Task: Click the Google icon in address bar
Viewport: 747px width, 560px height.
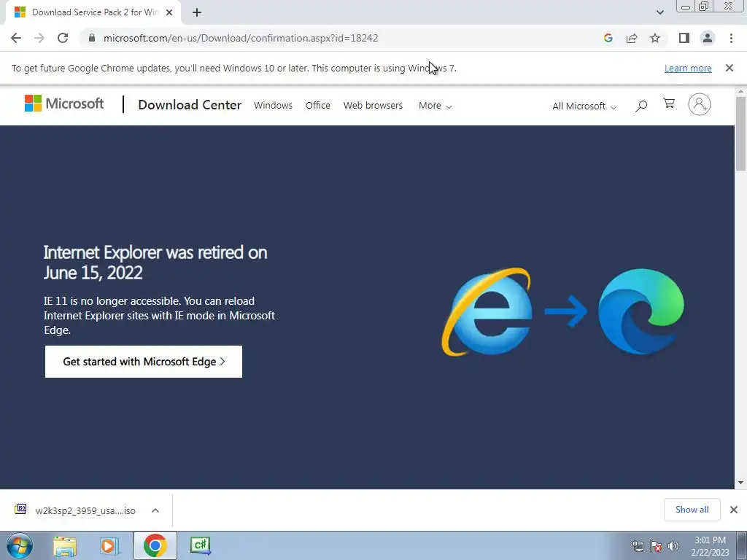Action: [x=608, y=38]
